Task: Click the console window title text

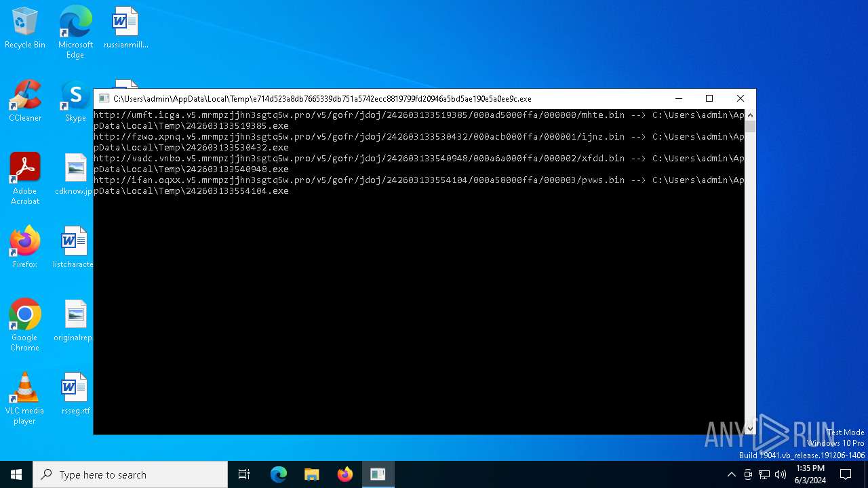Action: [x=322, y=99]
